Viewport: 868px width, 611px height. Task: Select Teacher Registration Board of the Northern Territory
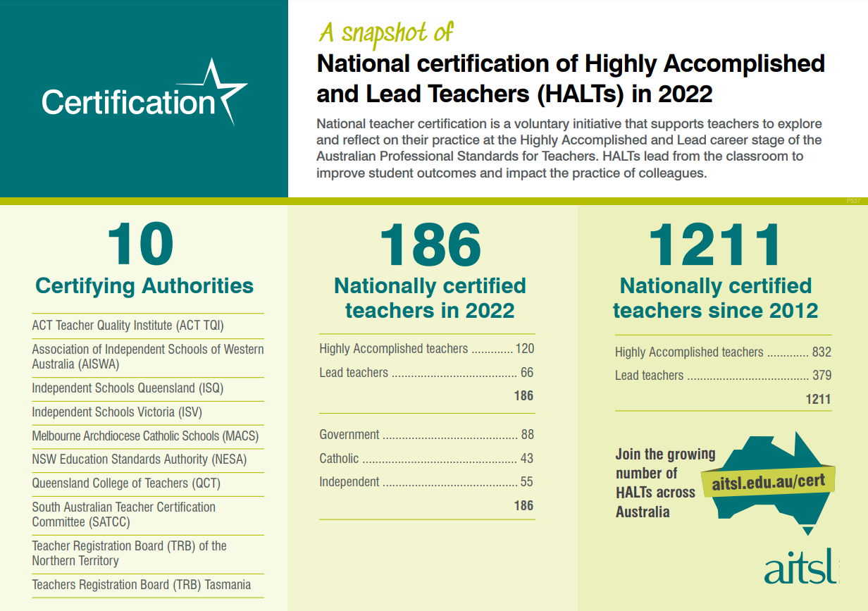click(130, 553)
